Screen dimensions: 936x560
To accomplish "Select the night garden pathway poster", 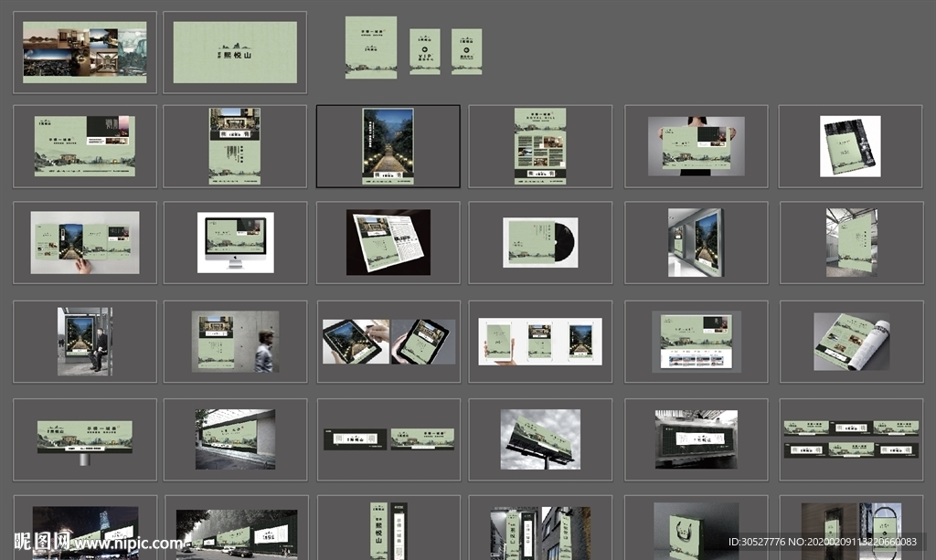I will click(x=388, y=146).
